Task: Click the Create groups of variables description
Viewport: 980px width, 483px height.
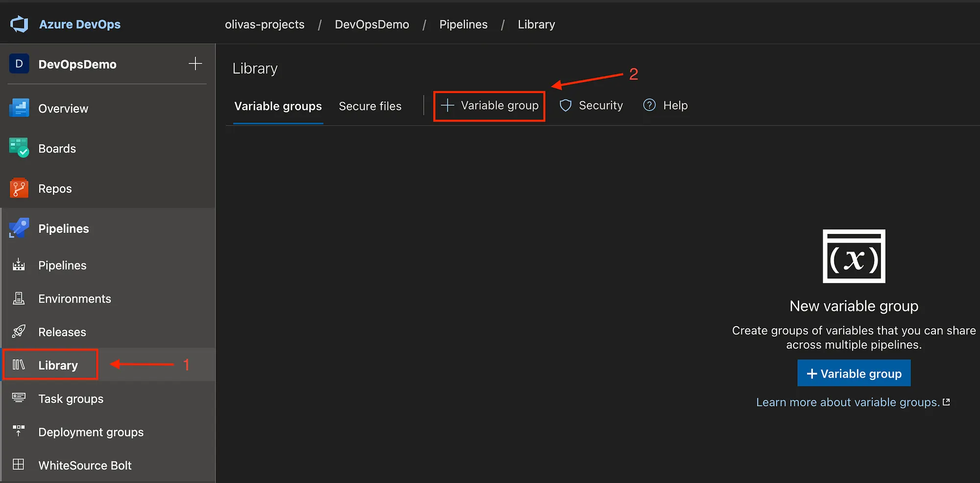Action: click(x=854, y=337)
